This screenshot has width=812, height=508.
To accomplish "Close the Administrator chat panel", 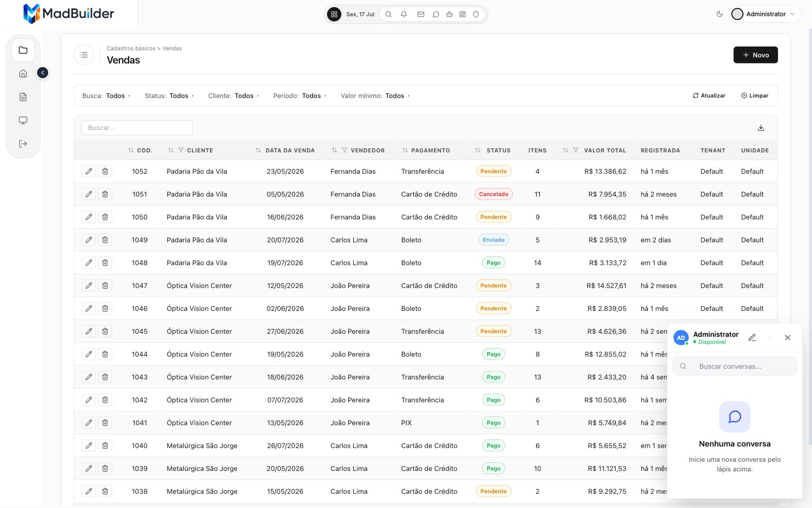I will click(788, 337).
